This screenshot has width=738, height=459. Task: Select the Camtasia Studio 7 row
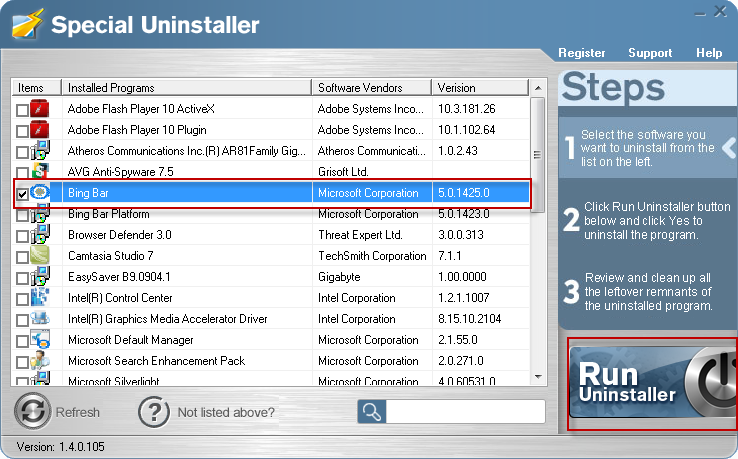[x=271, y=256]
